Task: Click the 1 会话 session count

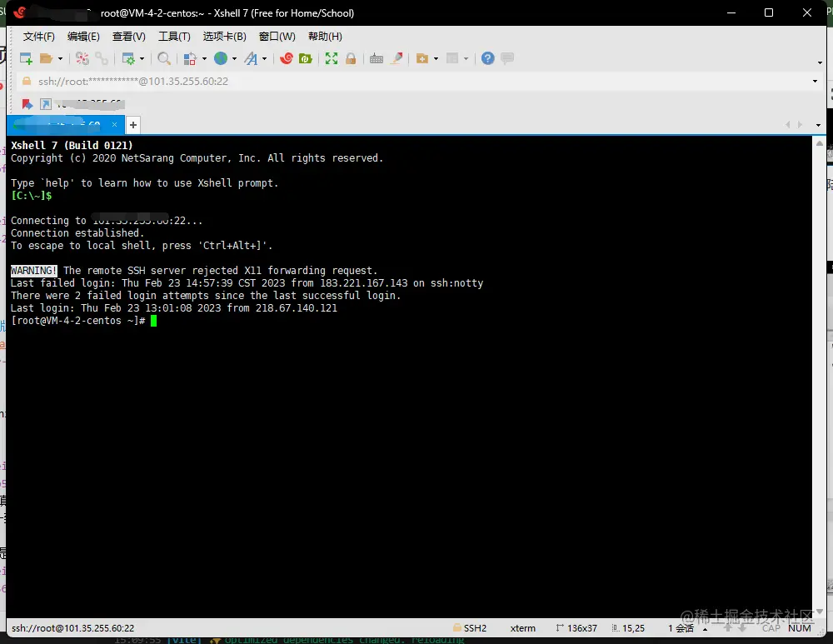Action: tap(681, 628)
